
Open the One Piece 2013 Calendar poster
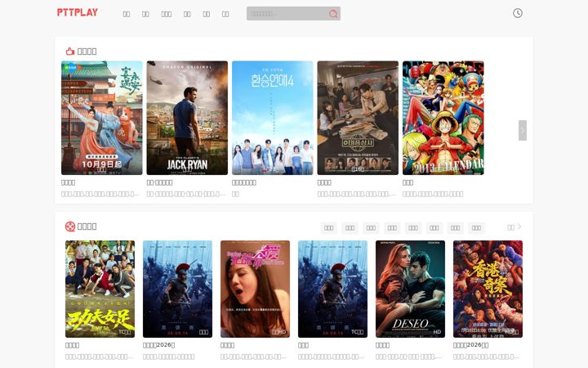443,118
